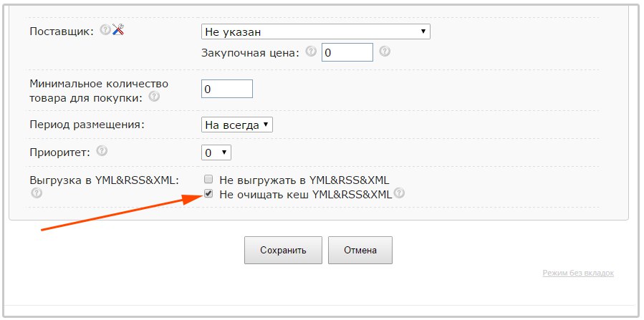Viewport: 644px width, 320px height.
Task: Click help icon beside товара для покупки
Action: [153, 97]
